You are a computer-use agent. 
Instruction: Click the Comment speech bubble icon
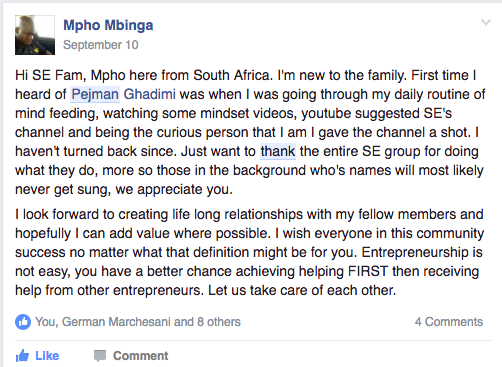click(x=100, y=356)
